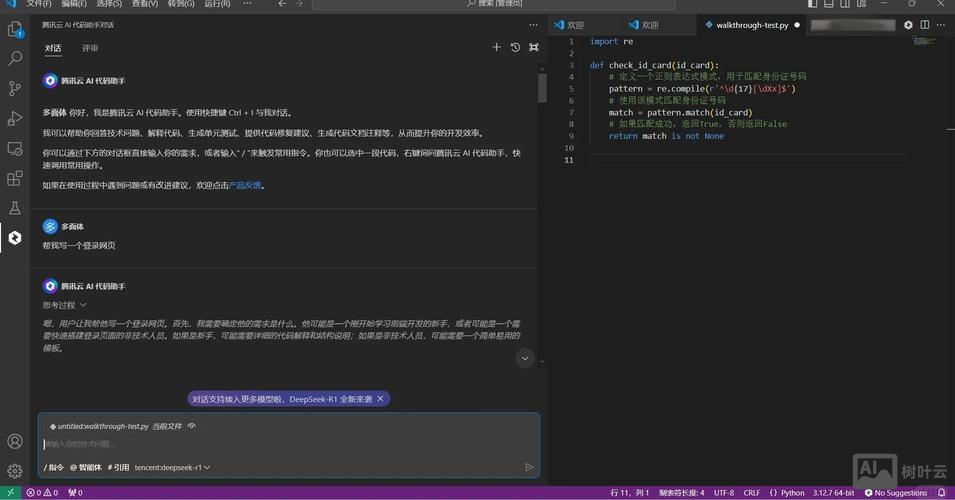Open the 转到(G) menu
The image size is (955, 500).
[x=181, y=4]
